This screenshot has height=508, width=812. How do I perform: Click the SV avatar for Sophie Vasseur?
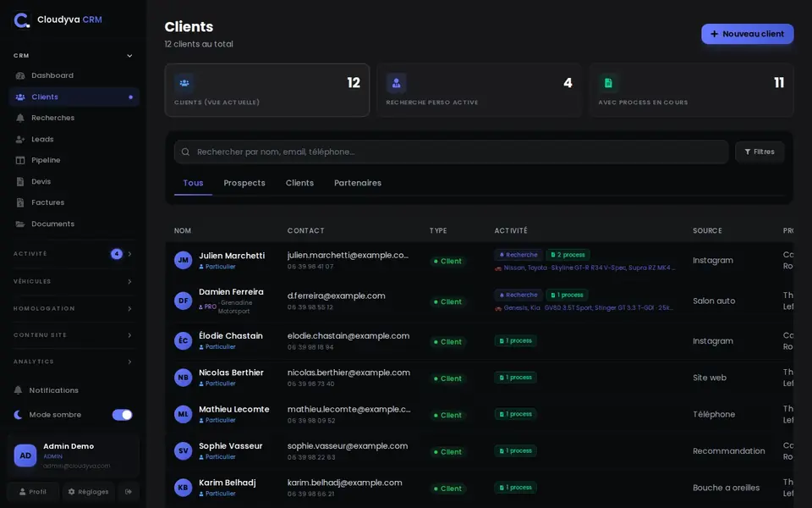coord(184,451)
